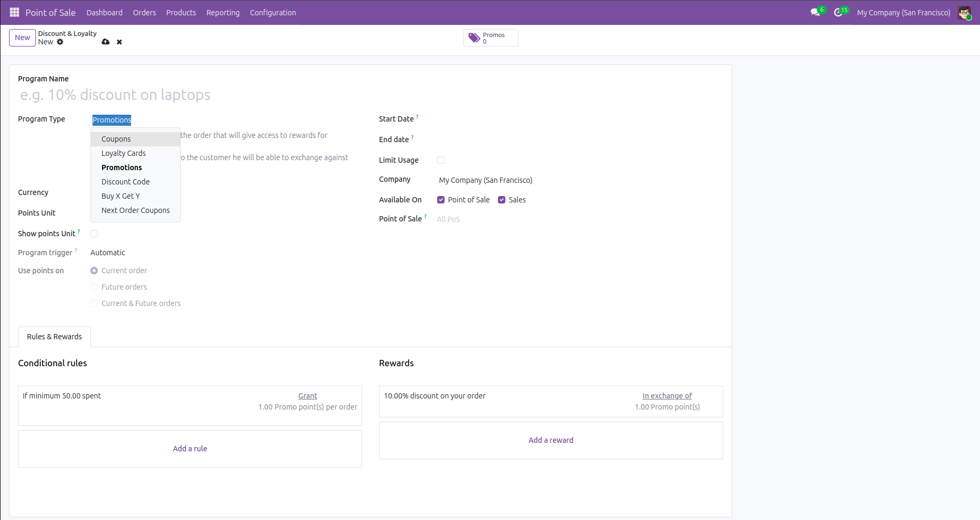Image resolution: width=980 pixels, height=520 pixels.
Task: Select Buy X Get Y program type
Action: tap(121, 196)
